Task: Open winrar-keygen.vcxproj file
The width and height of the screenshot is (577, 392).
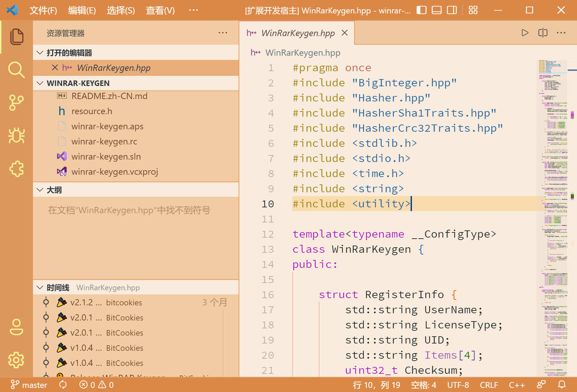Action: pos(136,172)
